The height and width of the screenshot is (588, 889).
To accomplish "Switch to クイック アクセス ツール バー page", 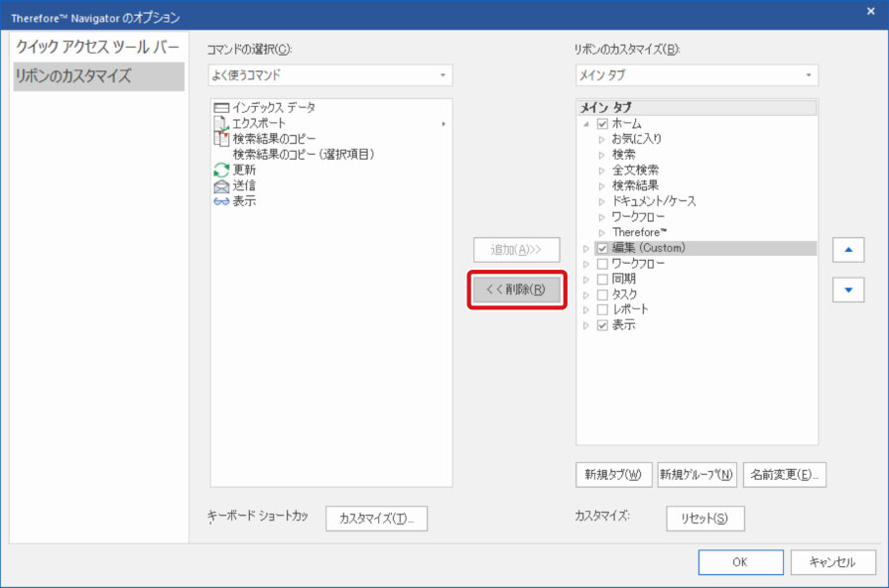I will [98, 48].
